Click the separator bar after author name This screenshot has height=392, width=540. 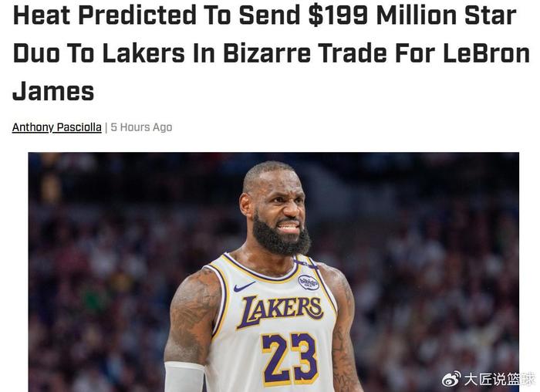point(106,127)
